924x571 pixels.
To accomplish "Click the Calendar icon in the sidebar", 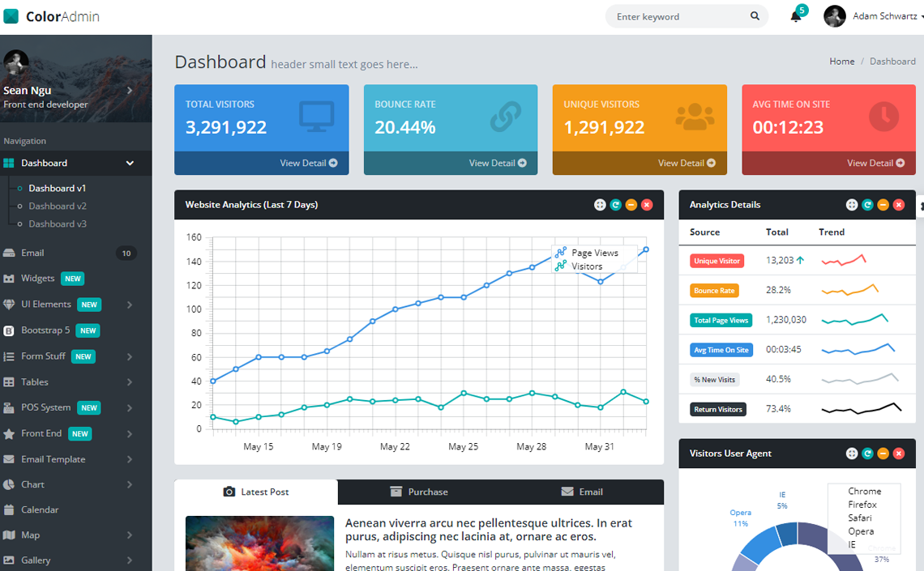I will 9,509.
